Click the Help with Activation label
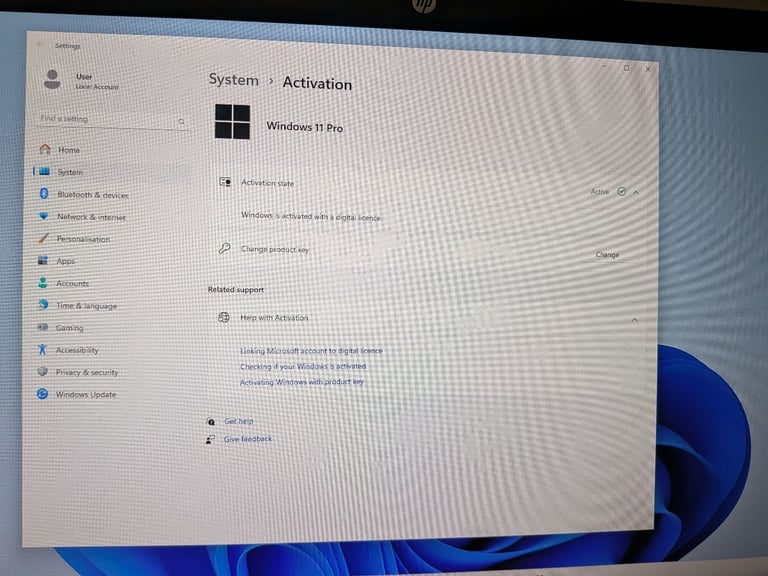 coord(274,318)
